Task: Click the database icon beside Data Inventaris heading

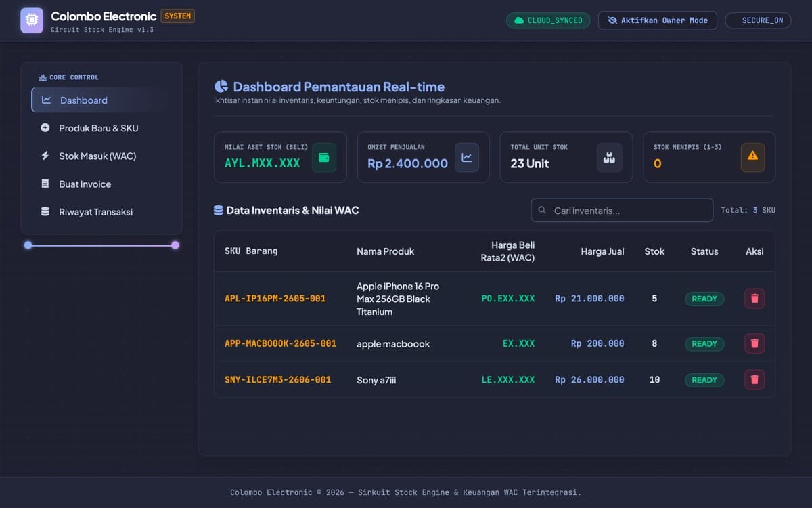Action: pos(218,211)
